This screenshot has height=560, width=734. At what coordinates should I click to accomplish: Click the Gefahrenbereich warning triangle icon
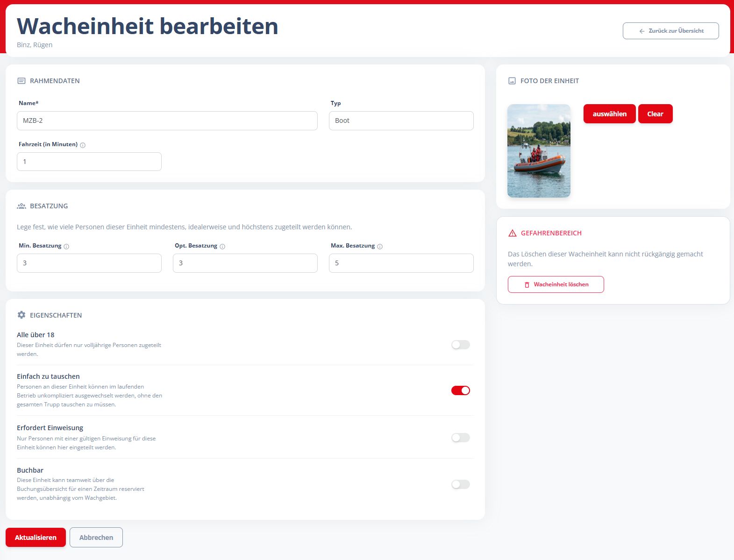[x=513, y=233]
